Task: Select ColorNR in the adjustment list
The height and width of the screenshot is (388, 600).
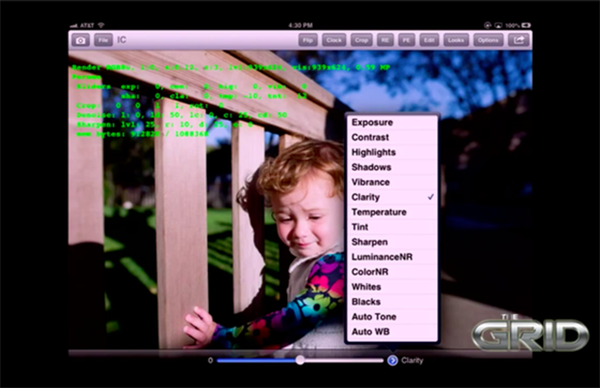Action: tap(392, 272)
